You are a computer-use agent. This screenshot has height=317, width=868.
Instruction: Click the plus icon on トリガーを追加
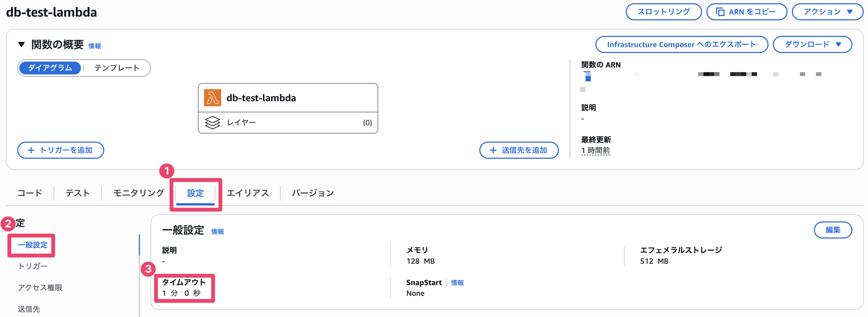pyautogui.click(x=31, y=150)
